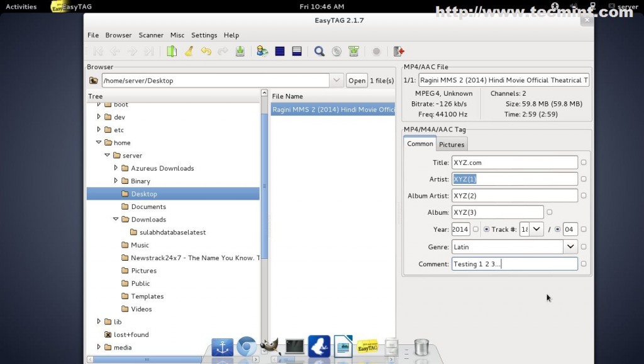Screen dimensions: 644x364
Task: Collapse the Downloads folder in the tree
Action: tap(115, 219)
